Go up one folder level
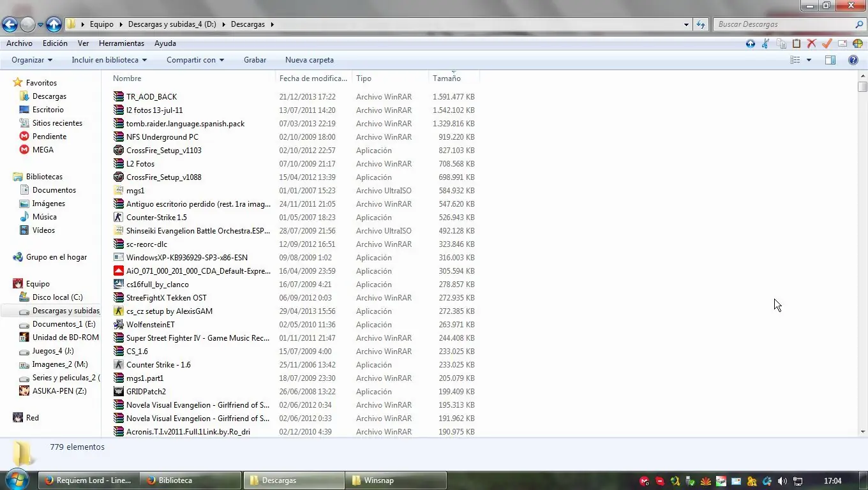The image size is (868, 490). pyautogui.click(x=54, y=24)
